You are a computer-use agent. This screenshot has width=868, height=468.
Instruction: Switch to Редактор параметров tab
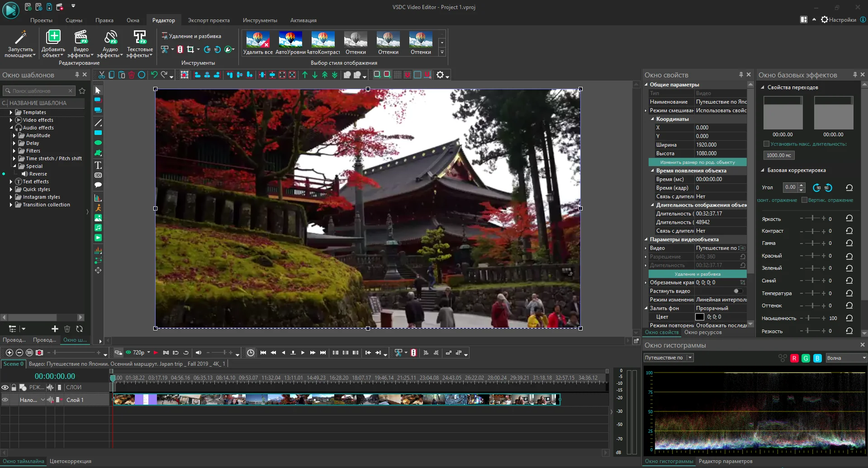point(726,461)
